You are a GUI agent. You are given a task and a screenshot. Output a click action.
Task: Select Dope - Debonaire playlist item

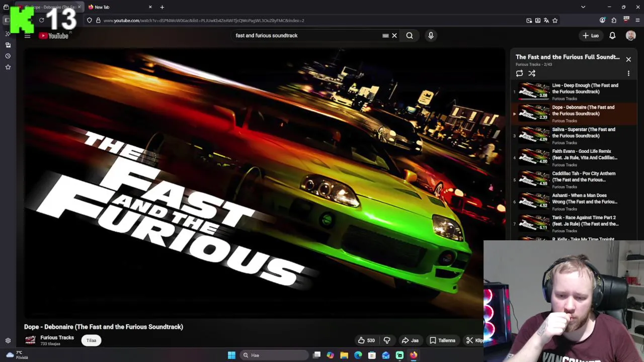point(574,113)
